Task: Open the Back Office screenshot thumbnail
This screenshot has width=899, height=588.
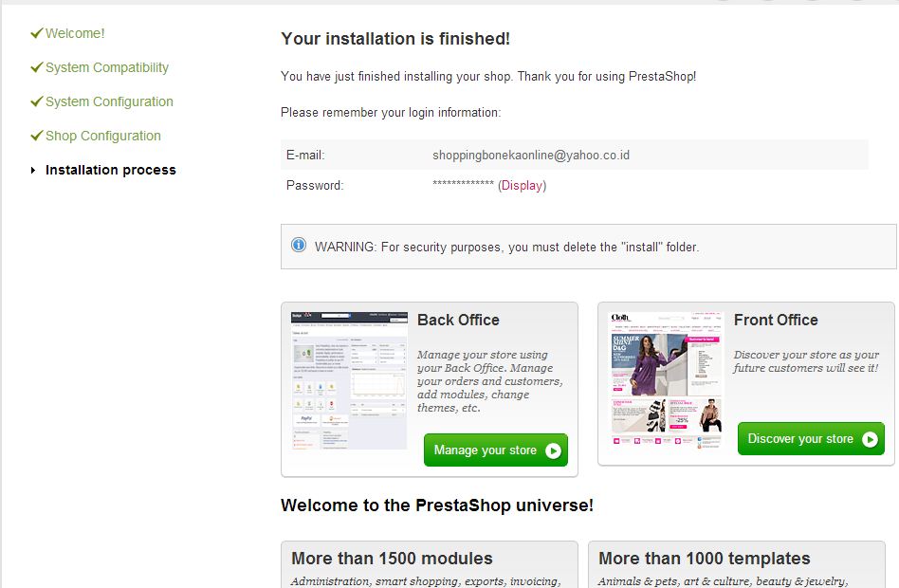Action: click(349, 381)
